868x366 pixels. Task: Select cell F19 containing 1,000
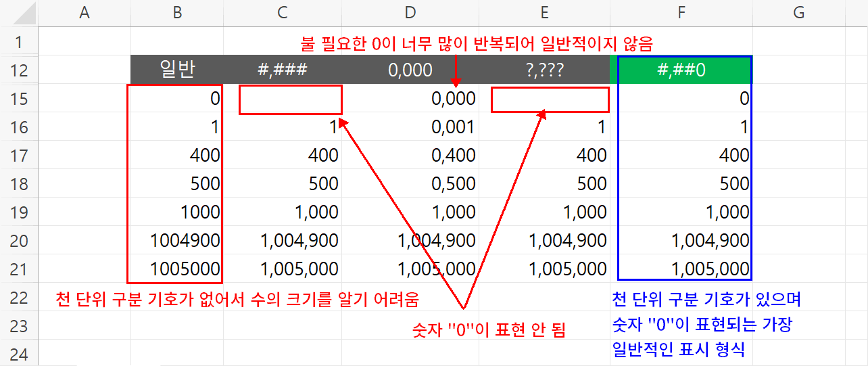pyautogui.click(x=681, y=212)
